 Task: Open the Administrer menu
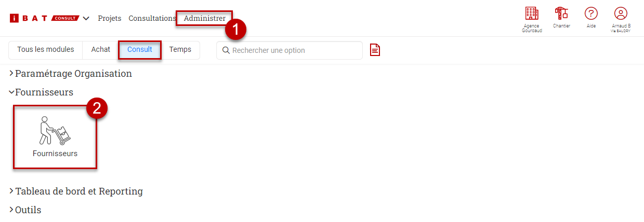205,18
